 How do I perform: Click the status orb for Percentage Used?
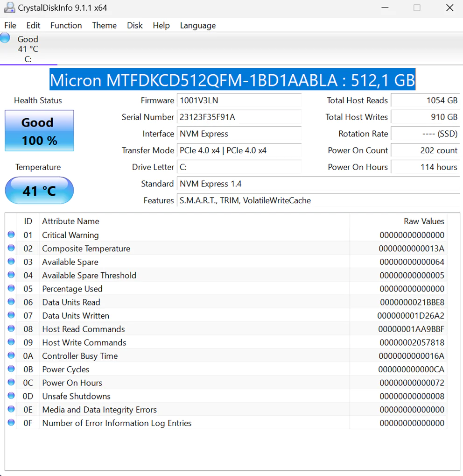click(x=11, y=288)
